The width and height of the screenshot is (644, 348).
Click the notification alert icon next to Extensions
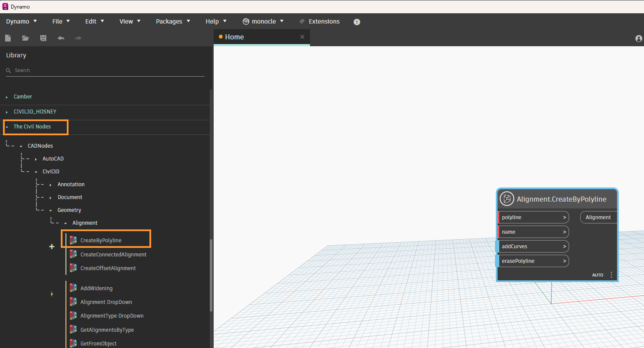357,22
